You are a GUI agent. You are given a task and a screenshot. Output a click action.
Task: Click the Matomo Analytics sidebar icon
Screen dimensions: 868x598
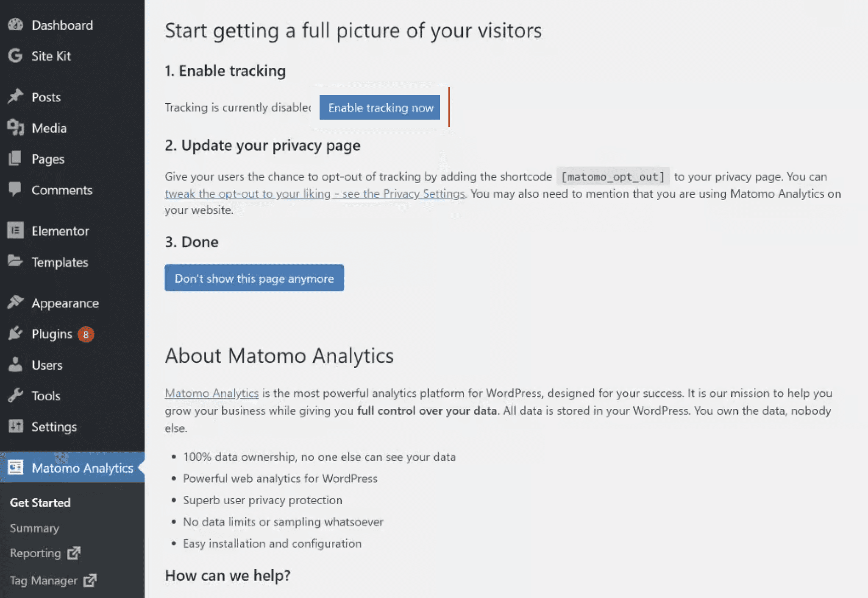[15, 467]
